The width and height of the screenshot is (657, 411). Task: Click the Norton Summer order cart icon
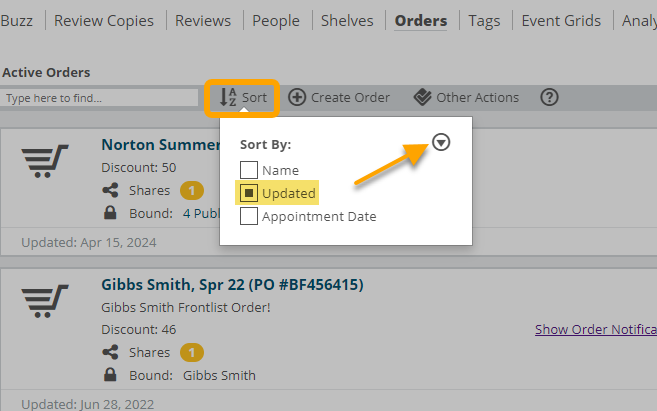coord(45,159)
